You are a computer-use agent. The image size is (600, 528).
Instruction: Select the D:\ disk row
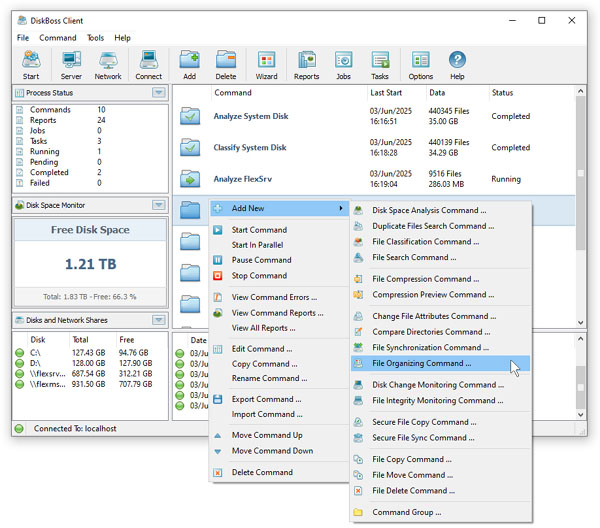pos(90,363)
